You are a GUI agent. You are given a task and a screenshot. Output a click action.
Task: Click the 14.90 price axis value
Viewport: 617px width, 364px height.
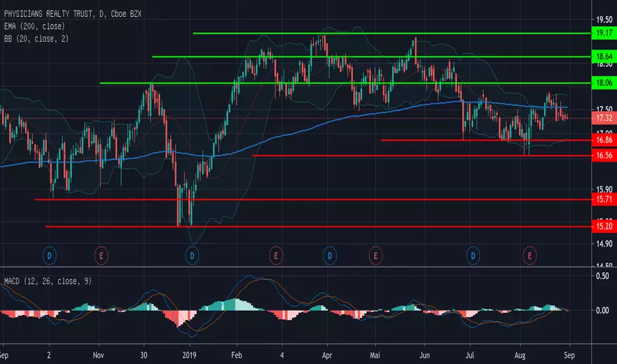604,244
